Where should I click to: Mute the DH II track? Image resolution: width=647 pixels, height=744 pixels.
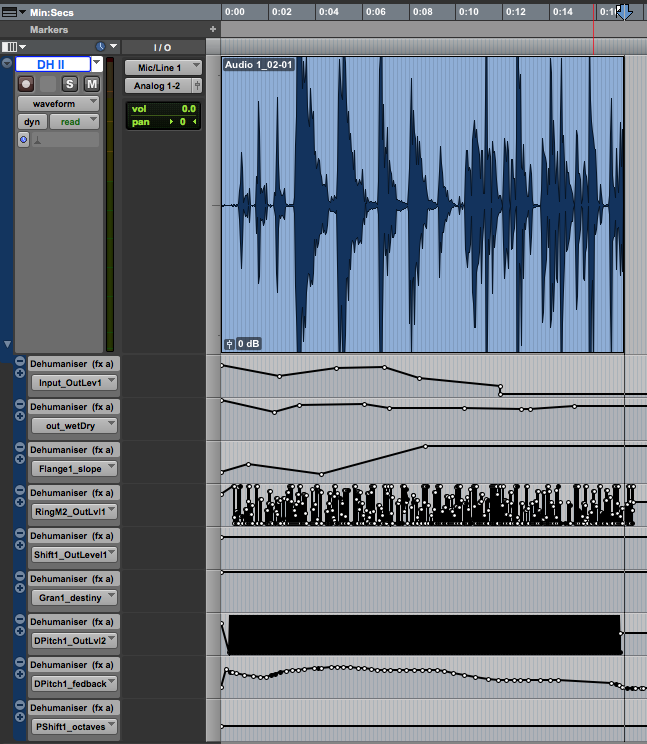point(91,84)
